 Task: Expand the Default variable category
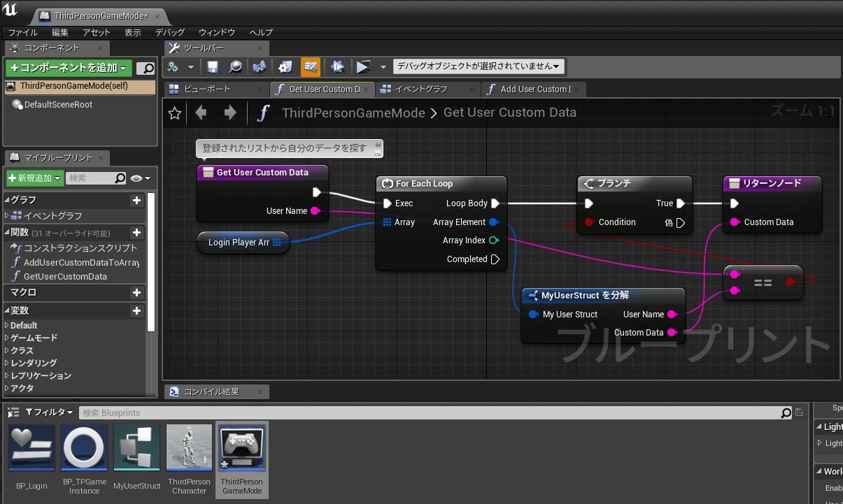click(x=7, y=326)
